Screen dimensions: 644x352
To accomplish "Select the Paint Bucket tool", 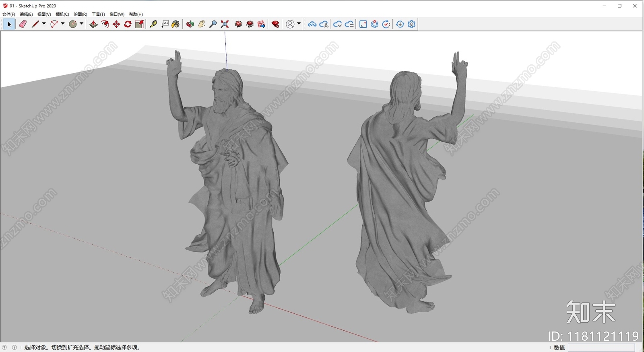I will [175, 24].
